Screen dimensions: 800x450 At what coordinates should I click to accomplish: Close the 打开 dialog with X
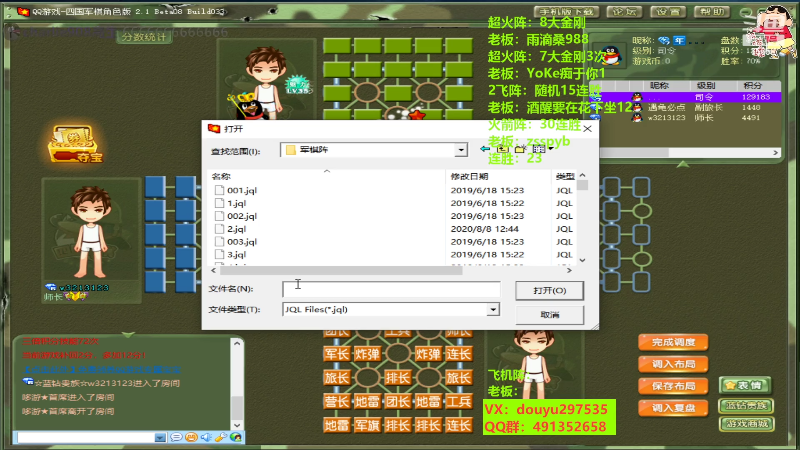click(x=587, y=129)
